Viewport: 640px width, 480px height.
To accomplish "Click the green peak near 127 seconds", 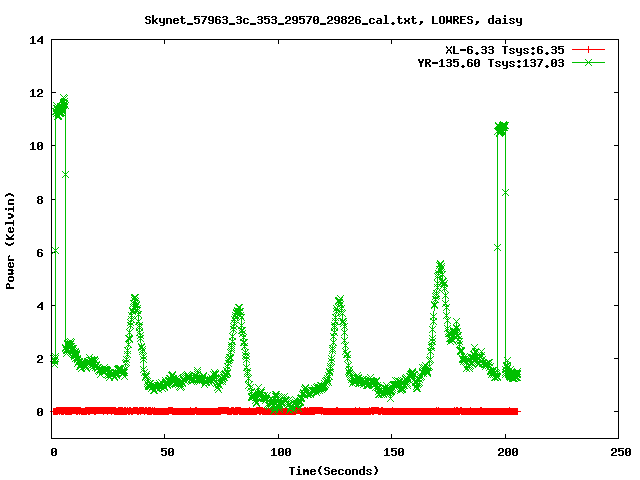I will [x=339, y=302].
